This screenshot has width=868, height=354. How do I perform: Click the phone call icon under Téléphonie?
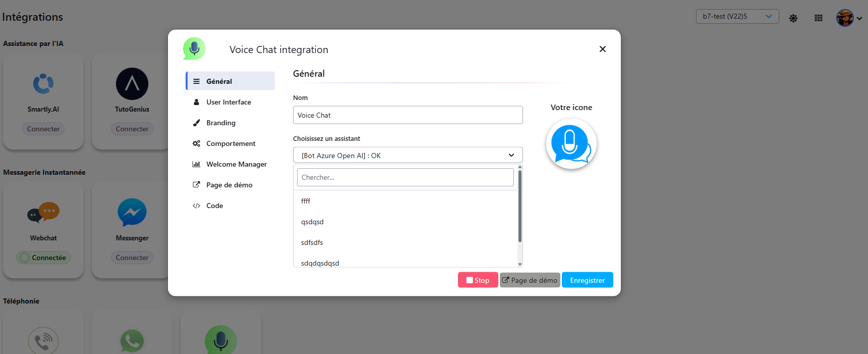click(x=43, y=341)
